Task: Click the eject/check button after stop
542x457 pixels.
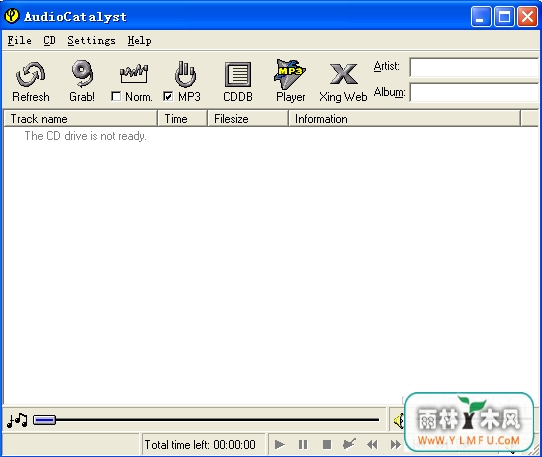Action: pyautogui.click(x=349, y=444)
